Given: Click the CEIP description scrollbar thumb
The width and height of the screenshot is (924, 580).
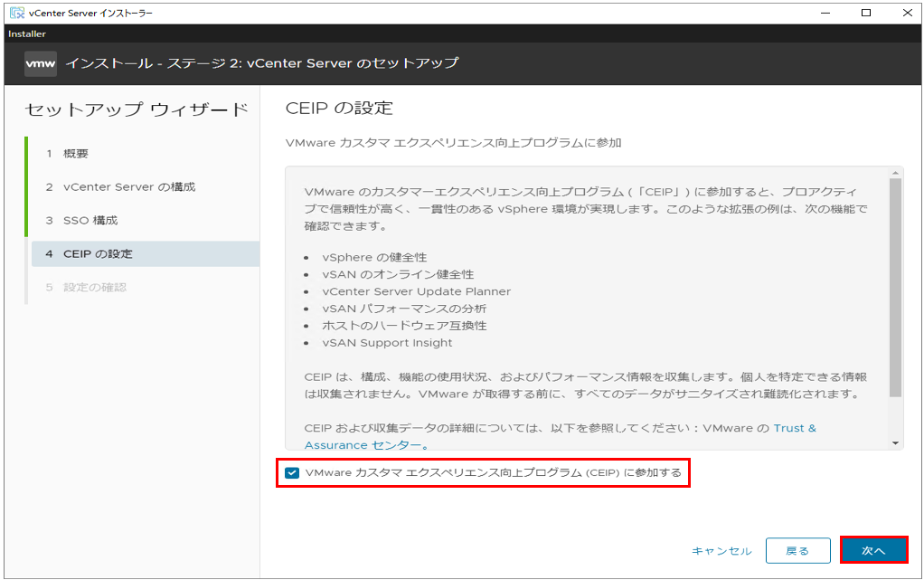Looking at the screenshot, I should click(896, 288).
